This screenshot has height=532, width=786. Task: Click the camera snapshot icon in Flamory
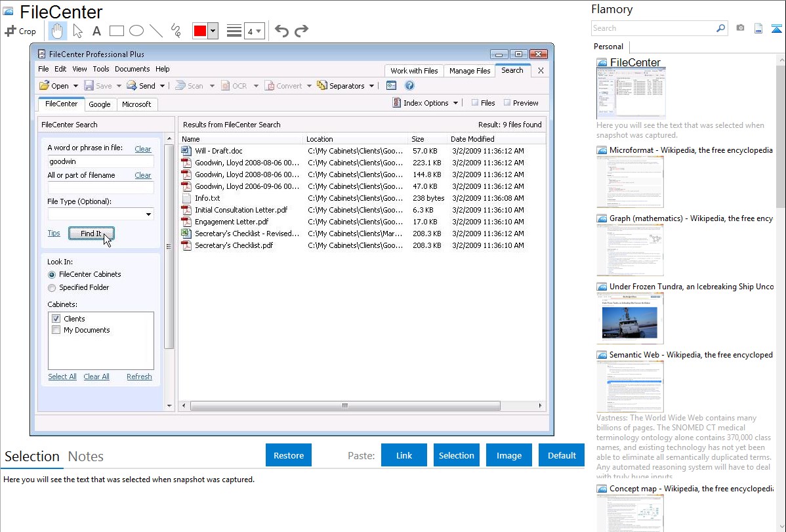(740, 28)
